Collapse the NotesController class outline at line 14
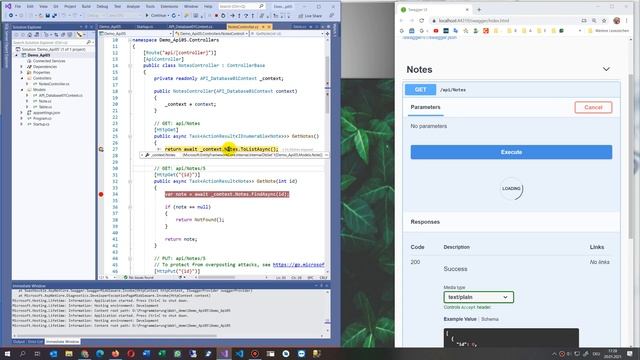This screenshot has width=640, height=360. click(130, 65)
